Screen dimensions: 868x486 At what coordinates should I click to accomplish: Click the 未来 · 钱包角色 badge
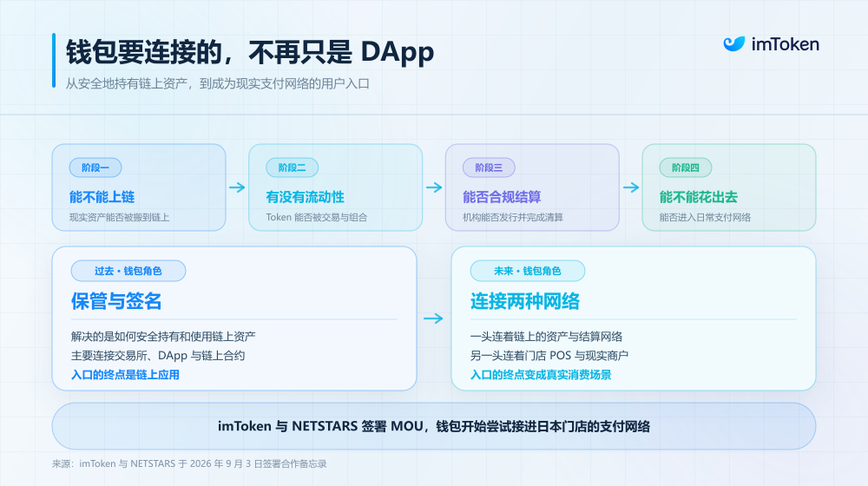[x=528, y=271]
